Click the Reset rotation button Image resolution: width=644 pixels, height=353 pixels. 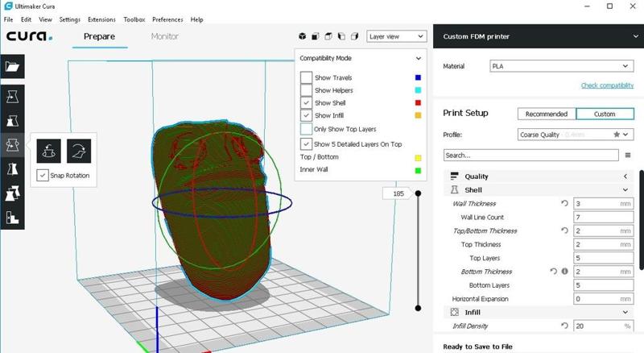click(x=48, y=151)
